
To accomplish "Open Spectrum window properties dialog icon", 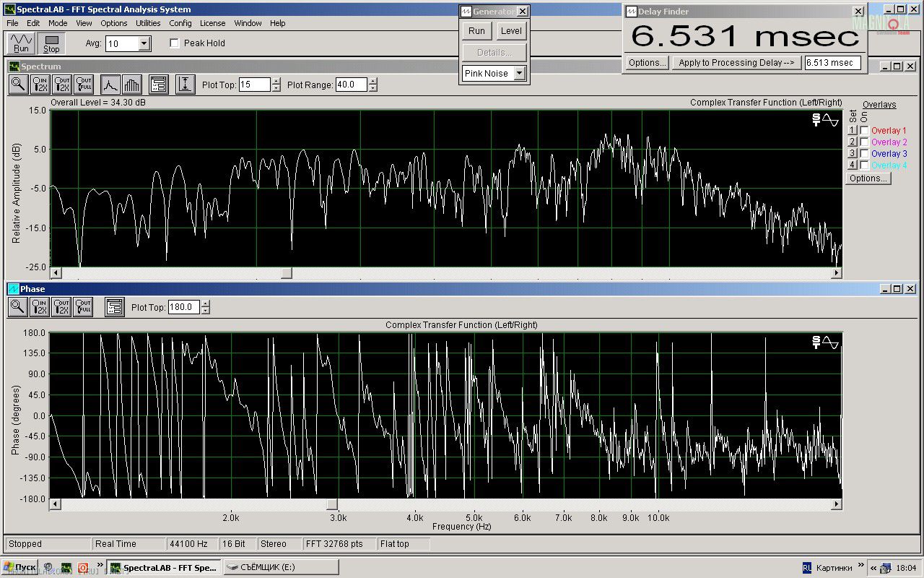I will [159, 85].
